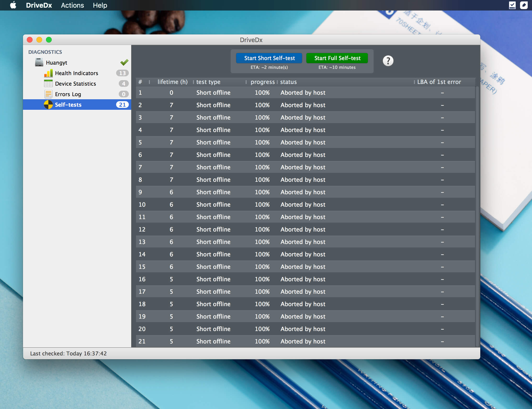Select self-test row number 1

point(306,93)
